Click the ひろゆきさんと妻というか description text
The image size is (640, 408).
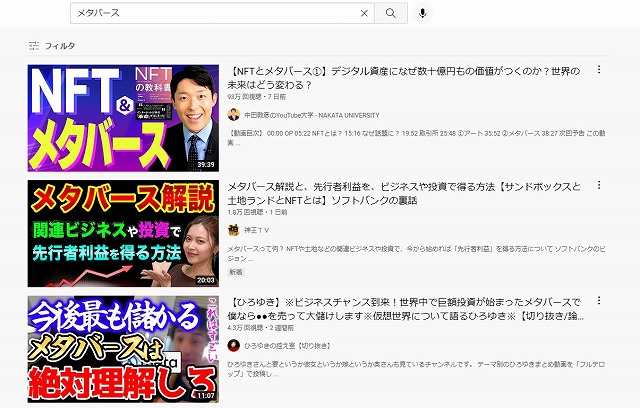pyautogui.click(x=416, y=369)
